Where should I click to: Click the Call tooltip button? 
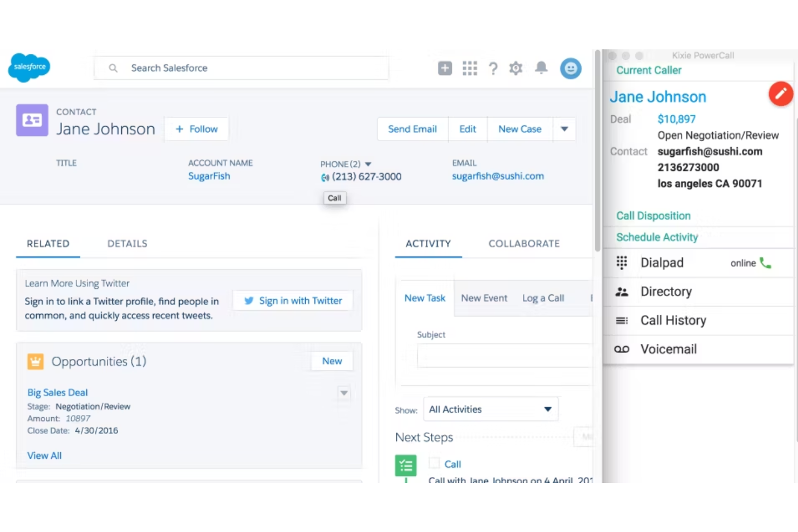(x=334, y=198)
